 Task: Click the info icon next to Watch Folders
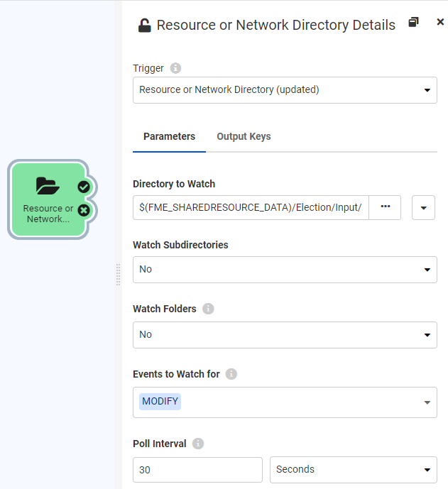[x=208, y=309]
